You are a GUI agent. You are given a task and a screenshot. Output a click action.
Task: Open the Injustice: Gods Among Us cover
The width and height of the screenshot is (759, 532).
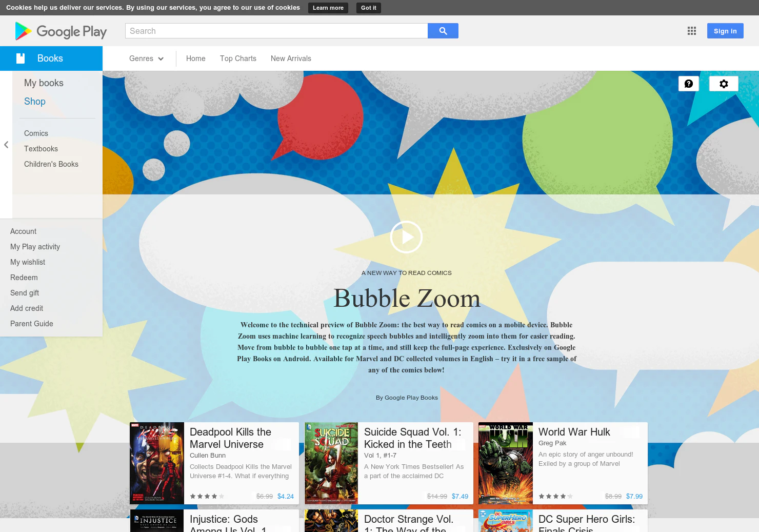click(157, 521)
